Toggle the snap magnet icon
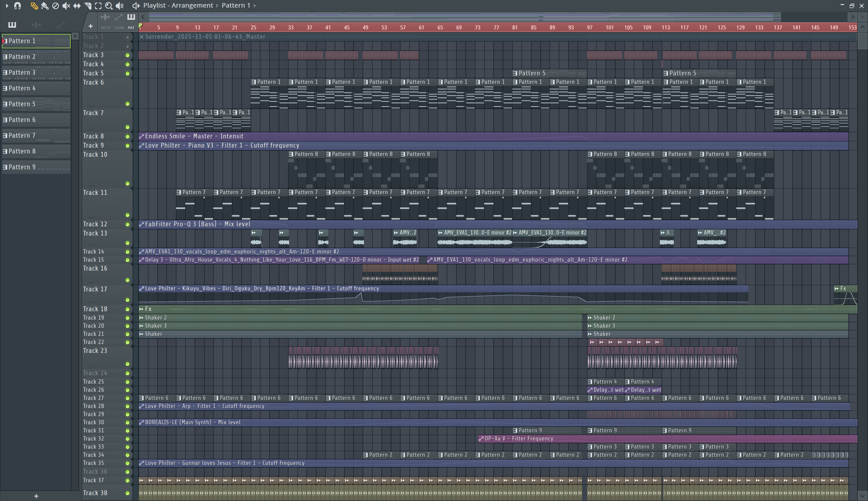The height and width of the screenshot is (501, 868). pos(17,6)
